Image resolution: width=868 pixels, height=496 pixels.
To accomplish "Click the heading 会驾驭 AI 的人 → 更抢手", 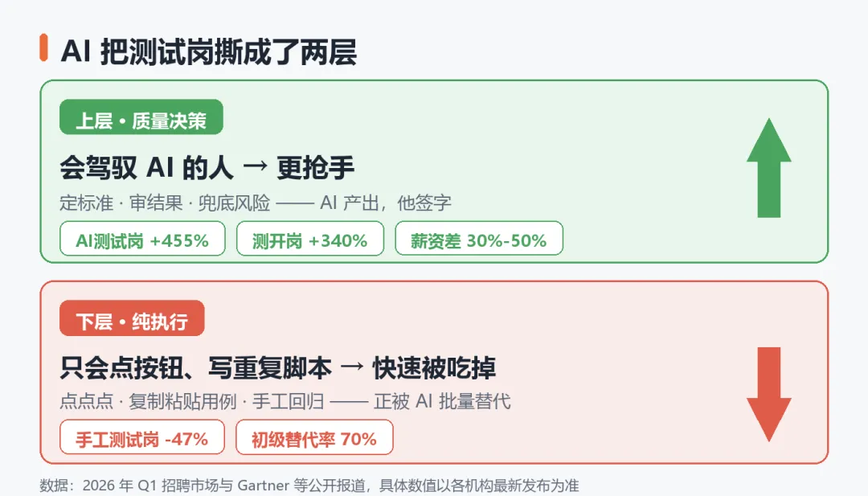I will point(207,168).
